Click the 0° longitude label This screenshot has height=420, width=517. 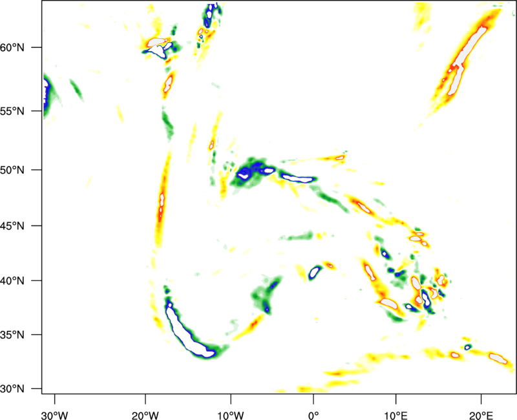pos(313,415)
